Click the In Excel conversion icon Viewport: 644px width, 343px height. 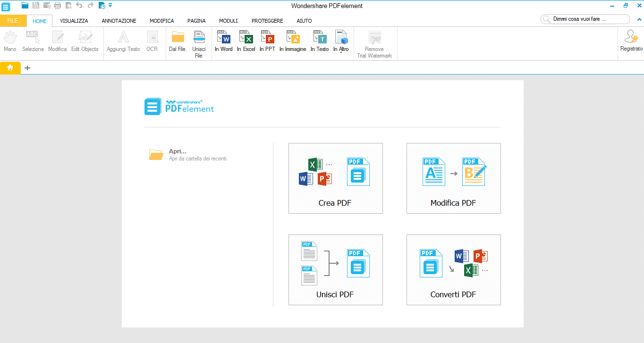click(x=246, y=41)
